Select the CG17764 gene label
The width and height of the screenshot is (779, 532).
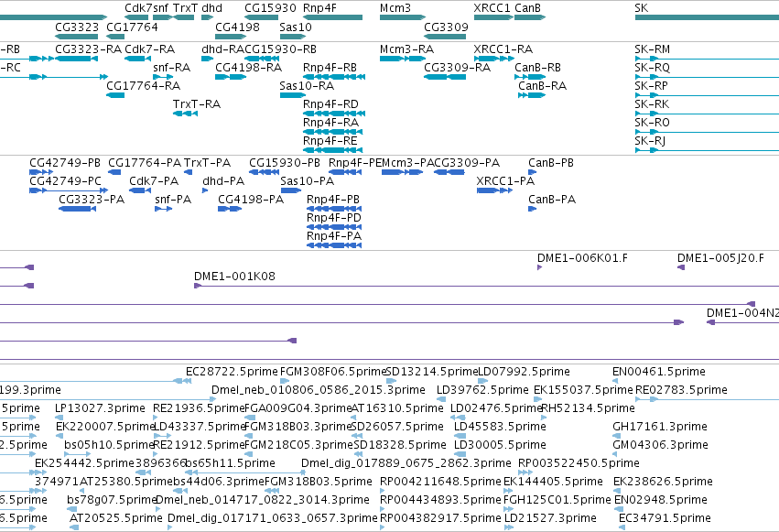(132, 27)
